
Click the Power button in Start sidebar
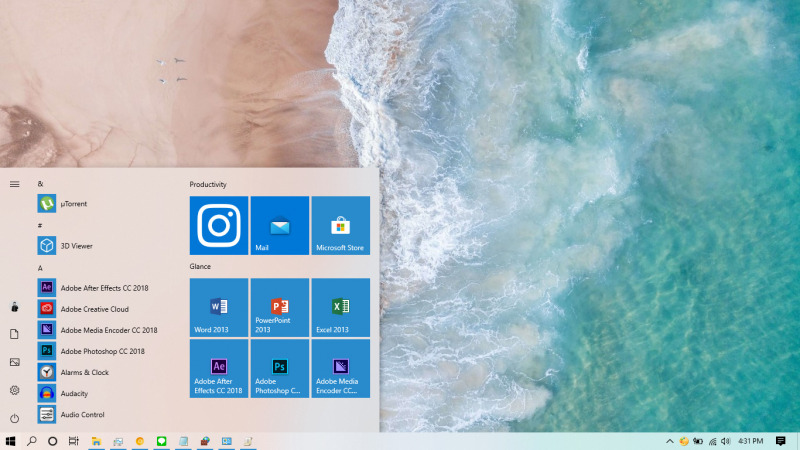pos(14,418)
